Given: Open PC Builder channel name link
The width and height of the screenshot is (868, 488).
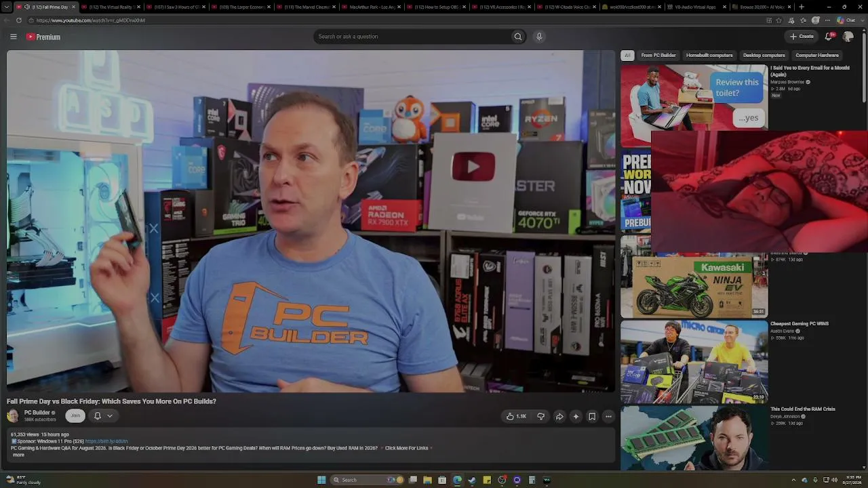Looking at the screenshot, I should point(37,413).
